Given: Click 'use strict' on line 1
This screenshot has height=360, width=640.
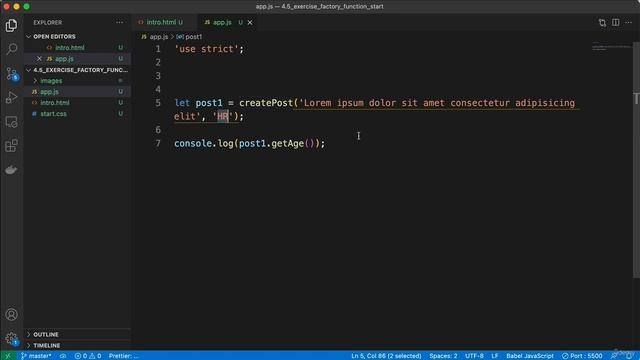Looking at the screenshot, I should point(206,49).
